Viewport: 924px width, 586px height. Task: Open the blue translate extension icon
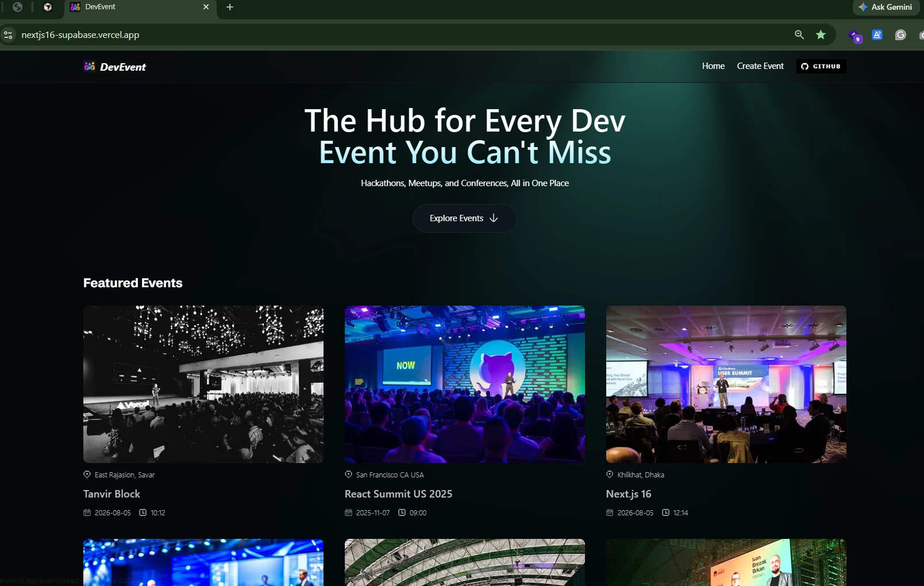pos(877,34)
